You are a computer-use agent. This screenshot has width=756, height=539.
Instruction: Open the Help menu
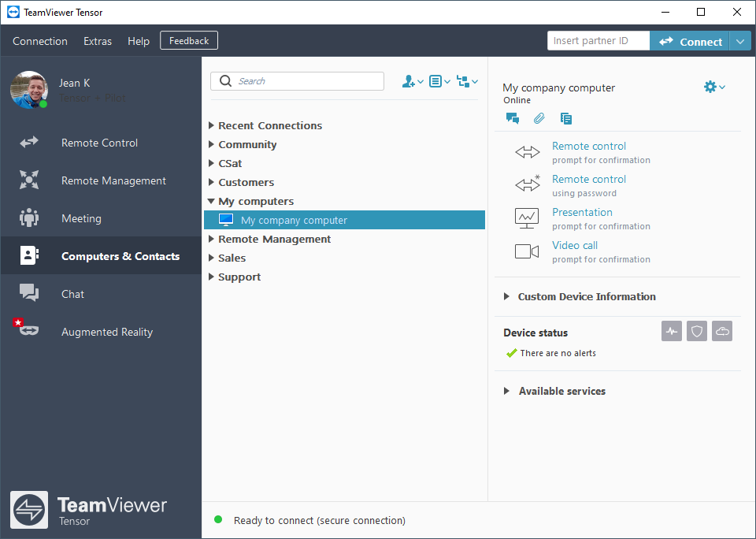pyautogui.click(x=139, y=41)
